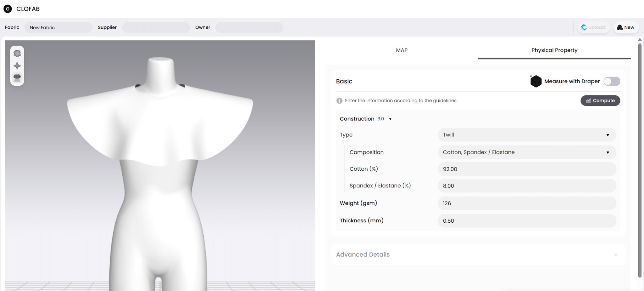Click the New fabric icon button
Image resolution: width=644 pixels, height=291 pixels.
pos(626,27)
